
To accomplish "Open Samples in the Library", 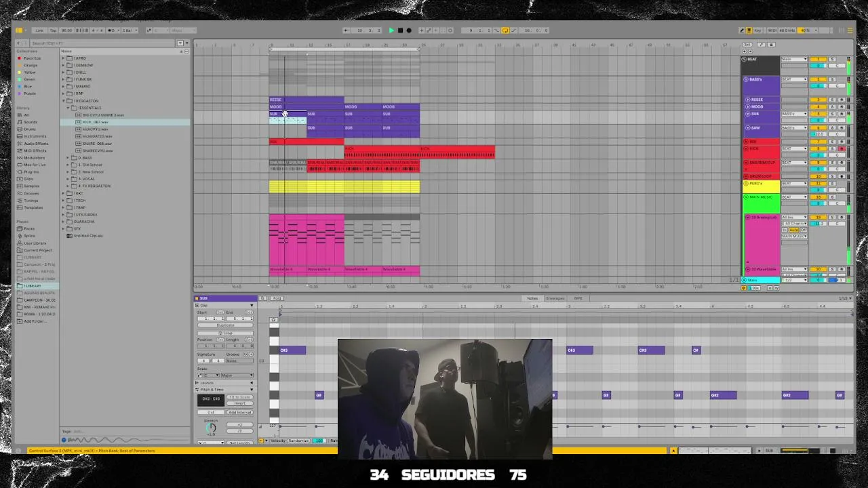I will click(31, 186).
